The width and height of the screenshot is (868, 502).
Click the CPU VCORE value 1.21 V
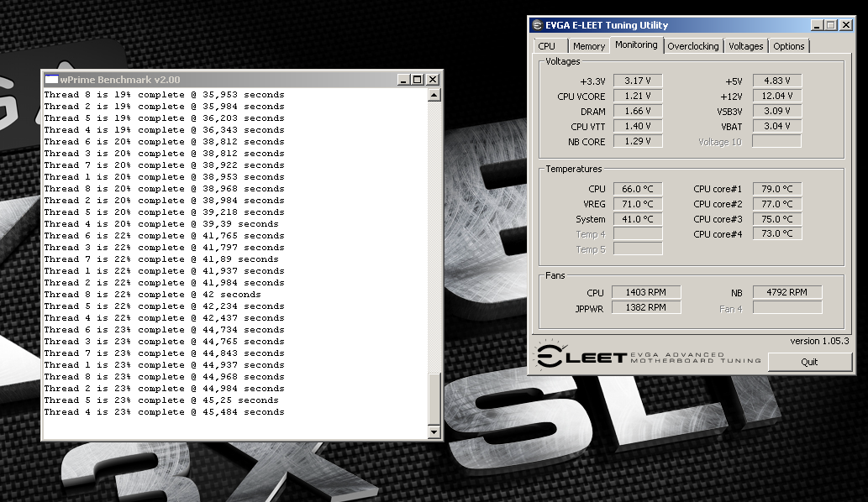[638, 96]
